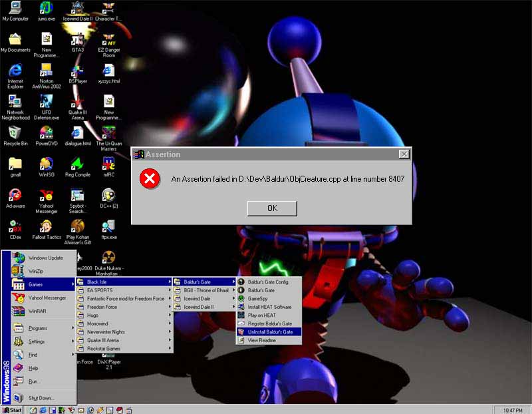The height and width of the screenshot is (414, 532).
Task: Select the BSPlayer desktop icon
Action: click(x=78, y=74)
